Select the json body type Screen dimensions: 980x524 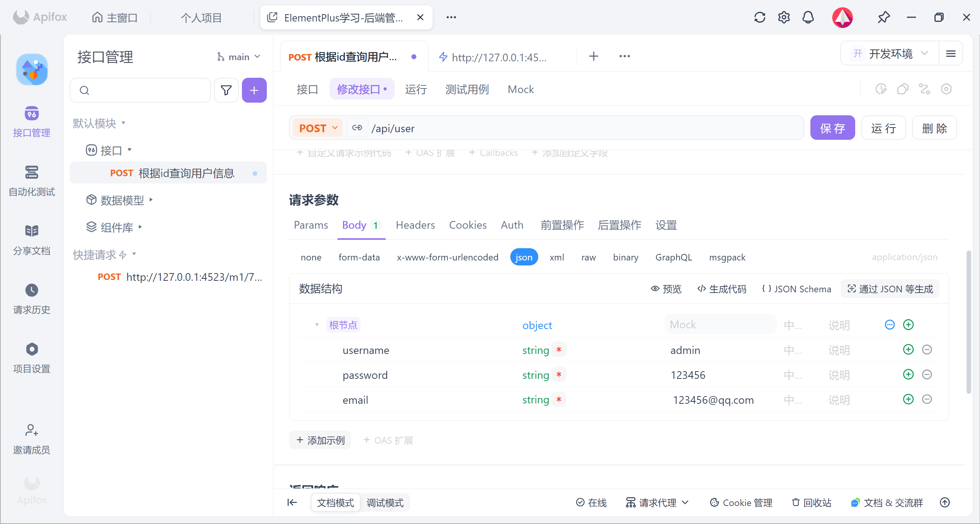click(x=524, y=257)
